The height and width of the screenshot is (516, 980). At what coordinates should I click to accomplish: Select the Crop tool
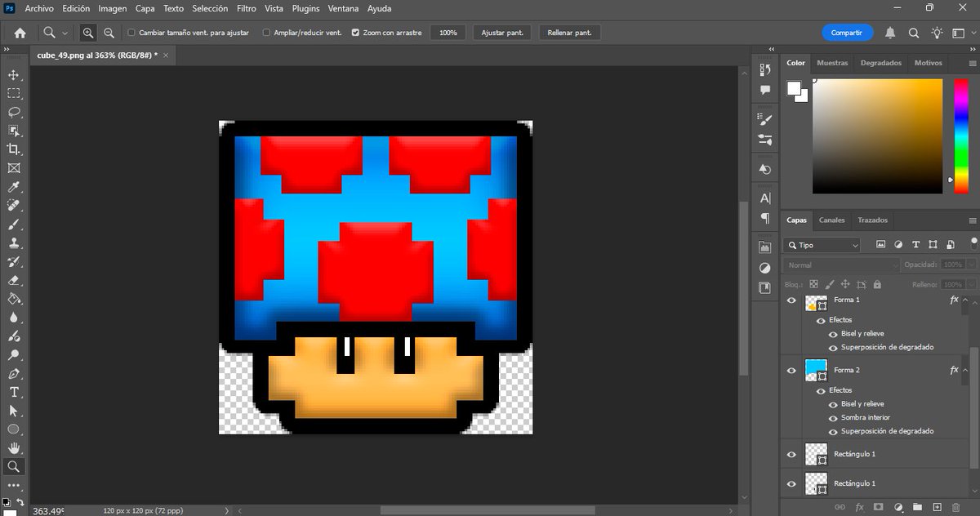pos(14,149)
